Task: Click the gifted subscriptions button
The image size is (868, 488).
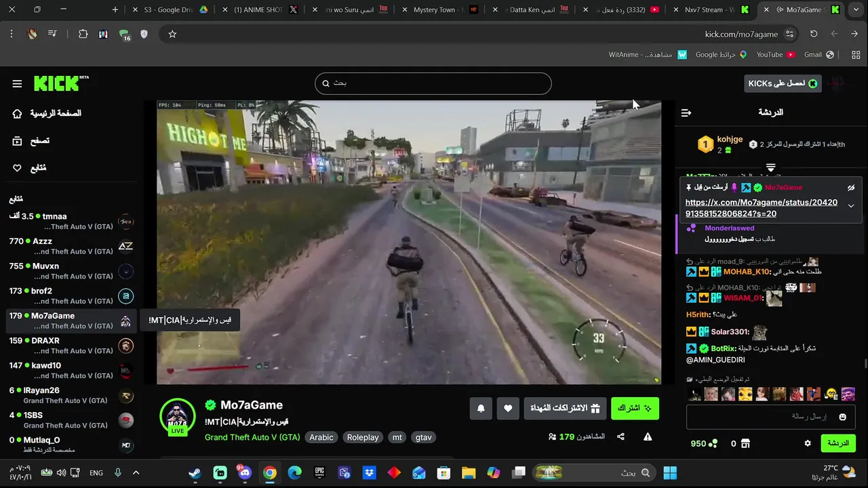Action: click(566, 408)
